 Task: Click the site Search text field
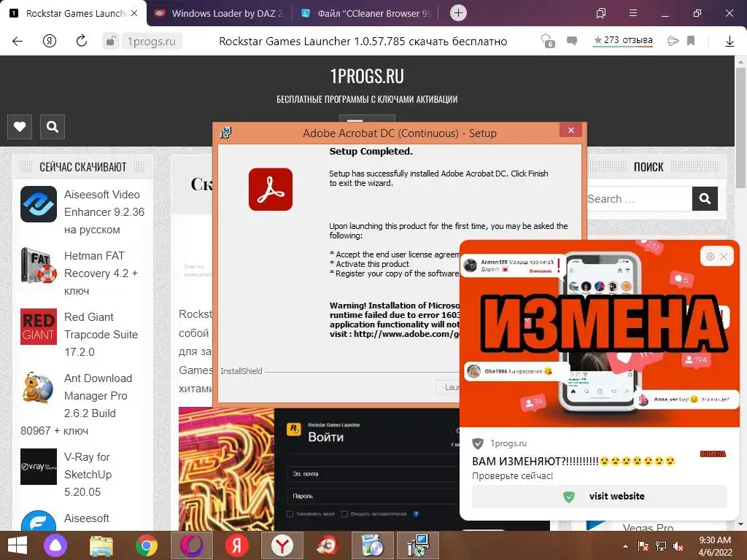(638, 198)
